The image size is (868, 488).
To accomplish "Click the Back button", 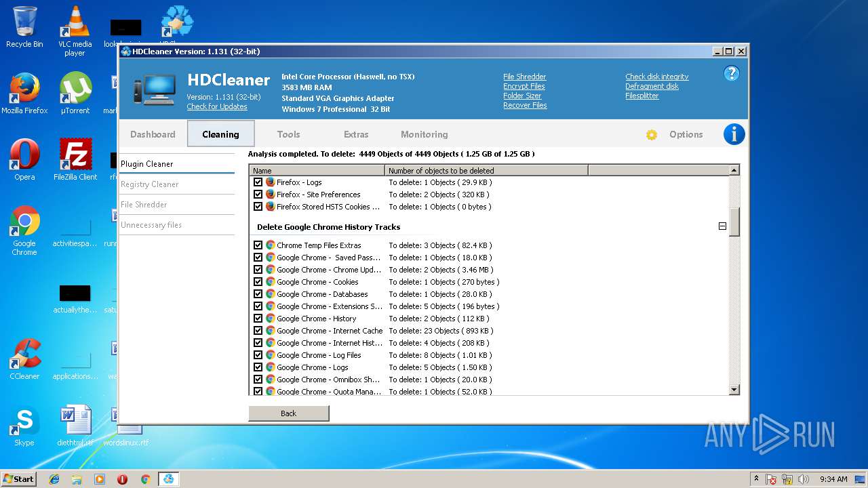I will tap(289, 413).
